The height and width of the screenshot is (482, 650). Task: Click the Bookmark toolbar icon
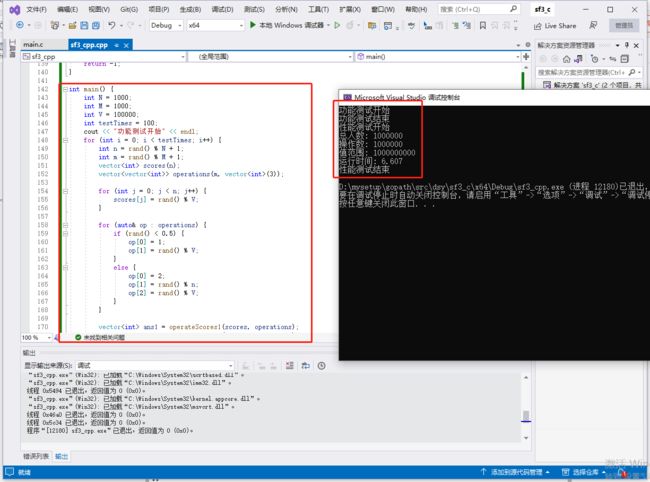483,26
